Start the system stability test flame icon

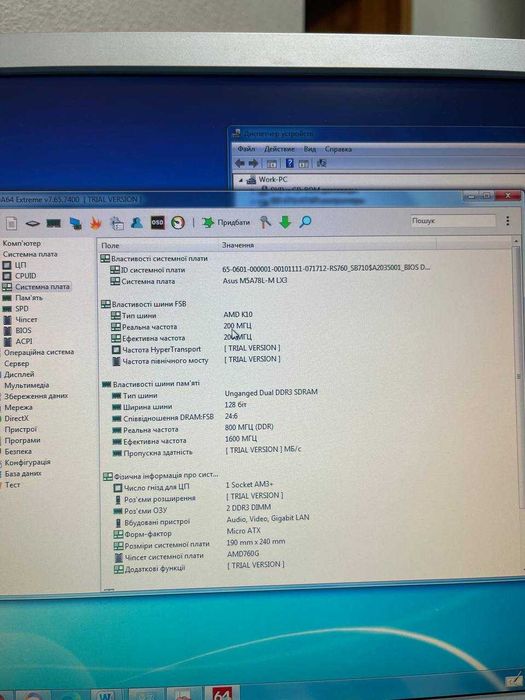coord(96,223)
